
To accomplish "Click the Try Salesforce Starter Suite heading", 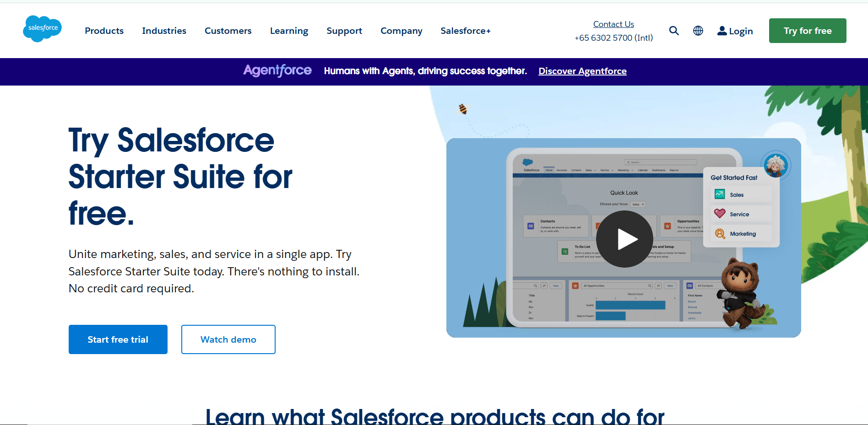I will [x=180, y=177].
